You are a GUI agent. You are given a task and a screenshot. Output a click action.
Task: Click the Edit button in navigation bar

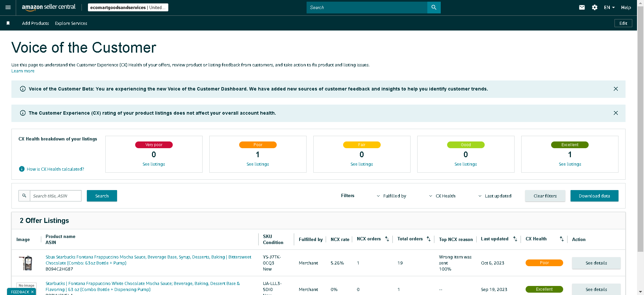(623, 23)
